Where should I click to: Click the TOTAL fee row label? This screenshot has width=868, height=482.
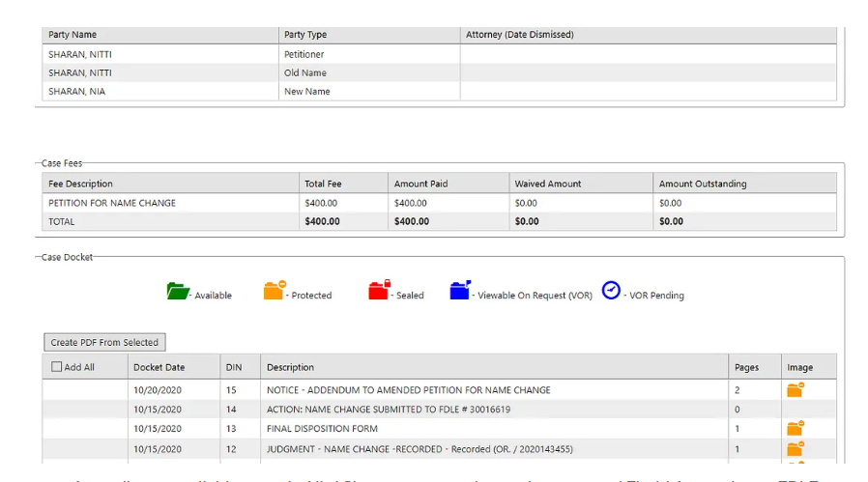pyautogui.click(x=62, y=221)
